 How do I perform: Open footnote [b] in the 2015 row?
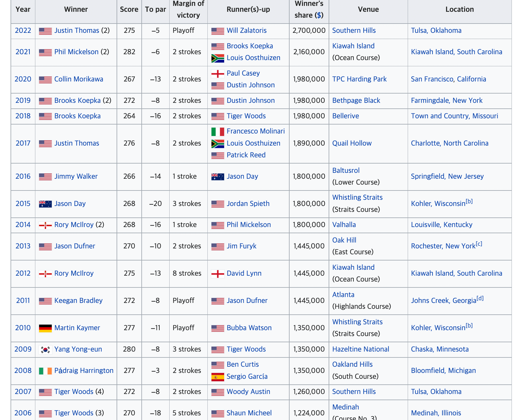coord(469,201)
